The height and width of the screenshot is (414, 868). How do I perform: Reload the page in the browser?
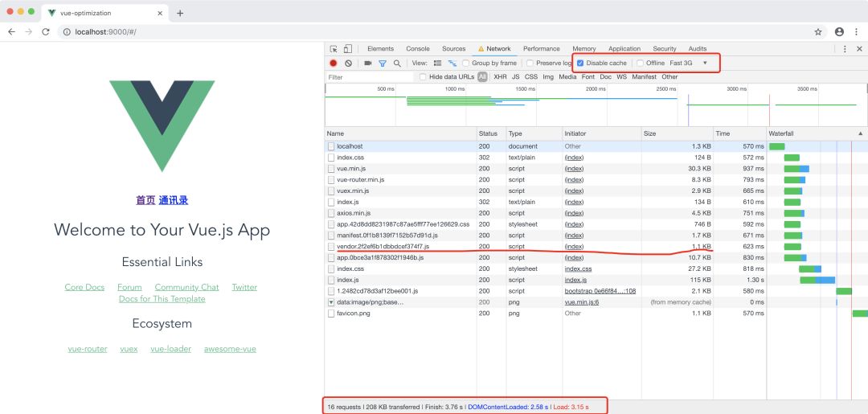pyautogui.click(x=46, y=32)
